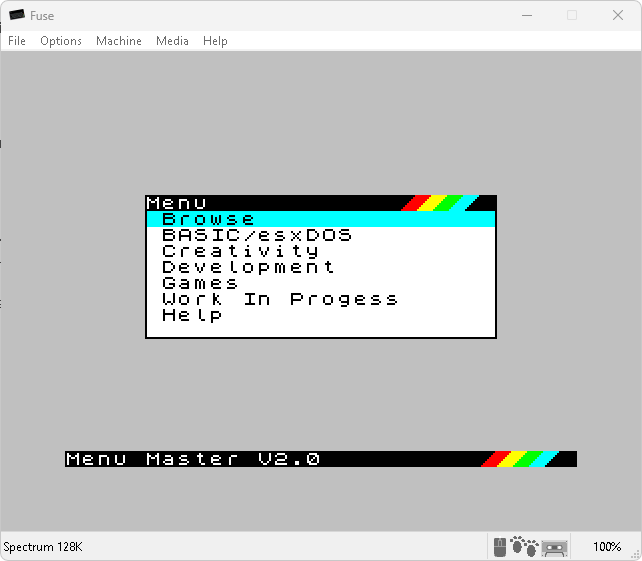Select the highlighted Browse entry

click(x=321, y=219)
